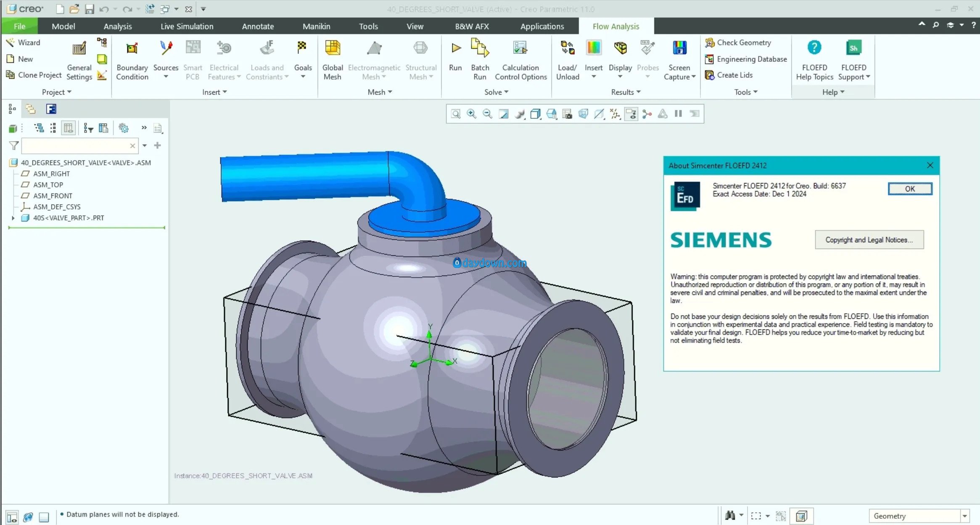Click OK in the About dialog
The image size is (980, 525).
[x=910, y=189]
